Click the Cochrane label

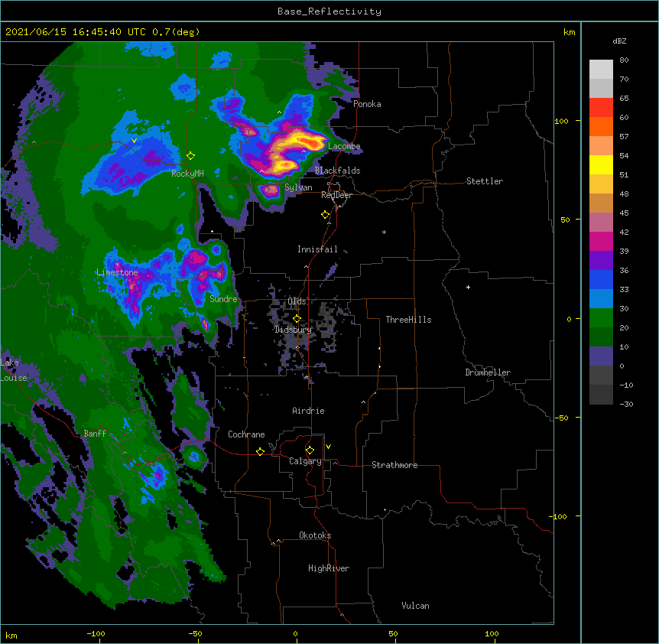pos(246,434)
